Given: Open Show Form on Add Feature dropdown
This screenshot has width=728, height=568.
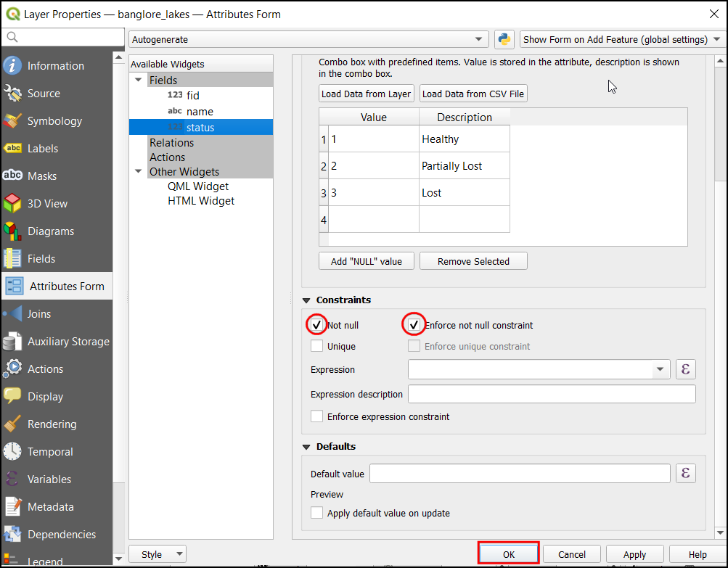Looking at the screenshot, I should (x=622, y=39).
